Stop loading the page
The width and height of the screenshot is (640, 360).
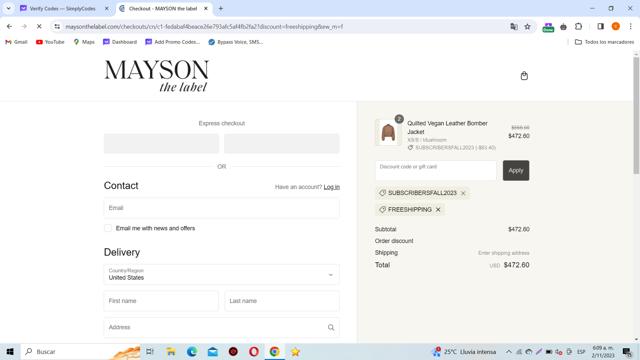pyautogui.click(x=39, y=27)
